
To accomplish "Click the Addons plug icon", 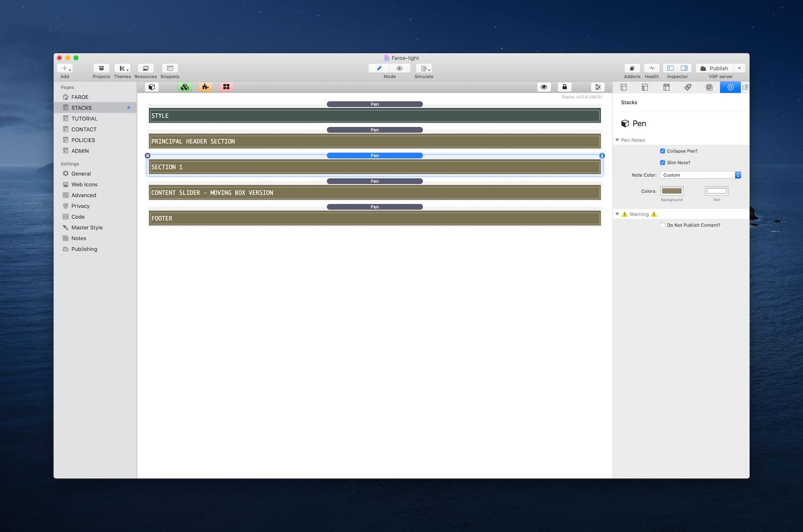I will 632,68.
